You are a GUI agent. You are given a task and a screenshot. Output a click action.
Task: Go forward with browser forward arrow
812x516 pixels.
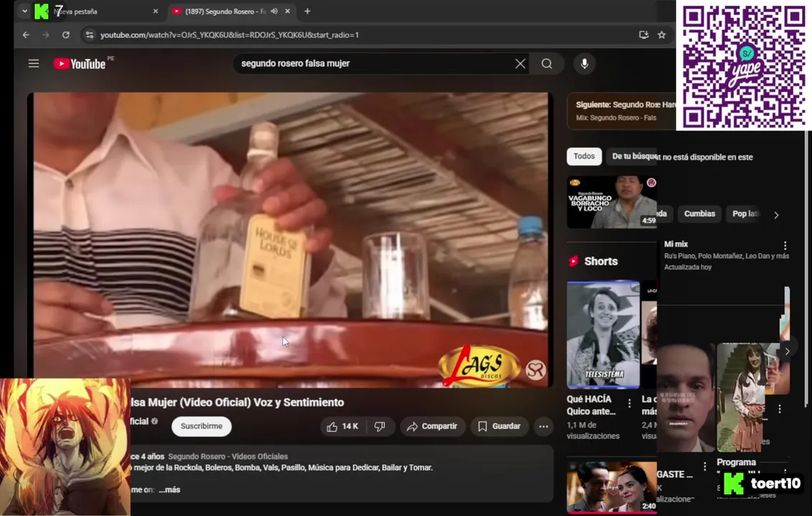click(46, 34)
